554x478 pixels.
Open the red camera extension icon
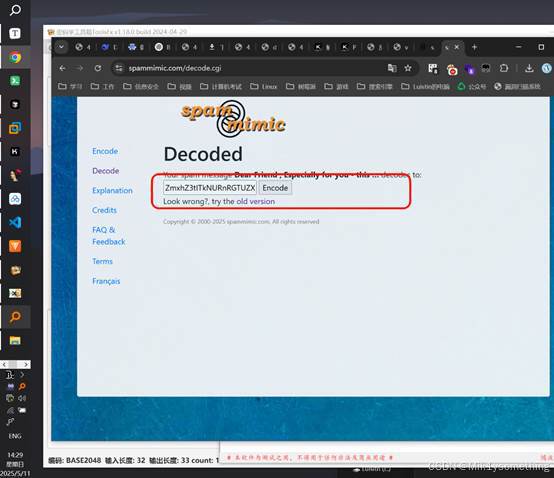452,69
